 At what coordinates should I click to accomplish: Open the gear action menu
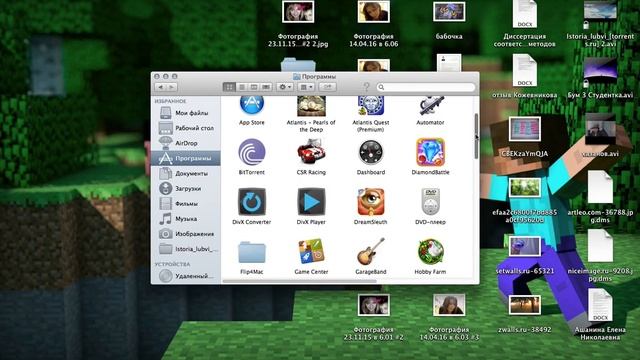285,87
